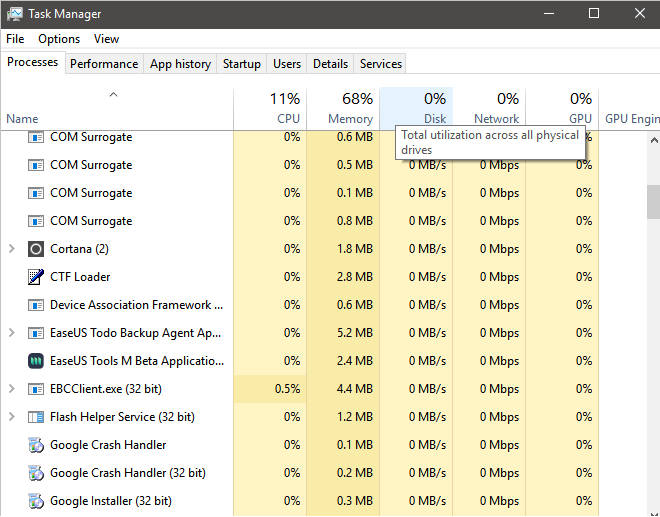Image resolution: width=660 pixels, height=517 pixels.
Task: Click EBCClient's 0.5% CPU value
Action: (287, 389)
